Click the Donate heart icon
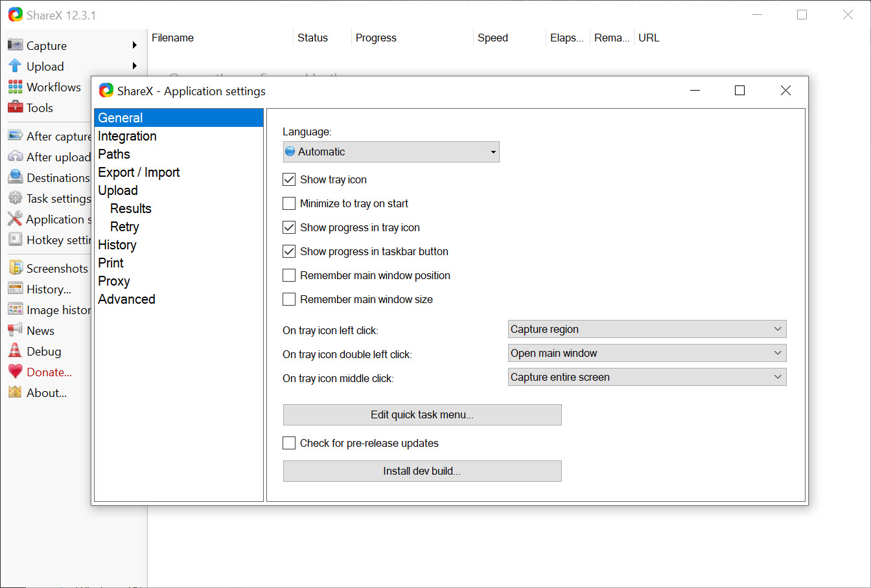 (15, 372)
